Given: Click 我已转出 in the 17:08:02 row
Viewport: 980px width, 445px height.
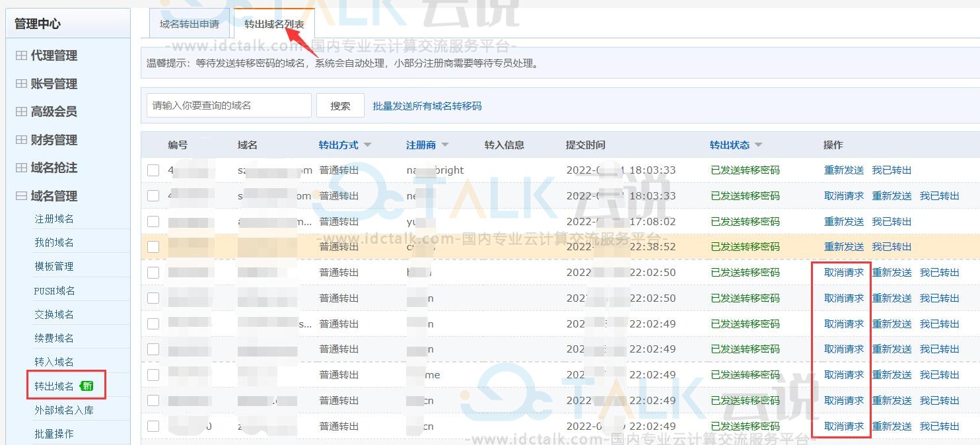Looking at the screenshot, I should point(892,221).
